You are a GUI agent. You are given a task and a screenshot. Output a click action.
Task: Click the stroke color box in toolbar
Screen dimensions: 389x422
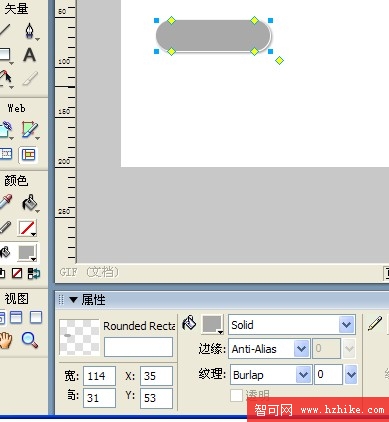click(27, 228)
